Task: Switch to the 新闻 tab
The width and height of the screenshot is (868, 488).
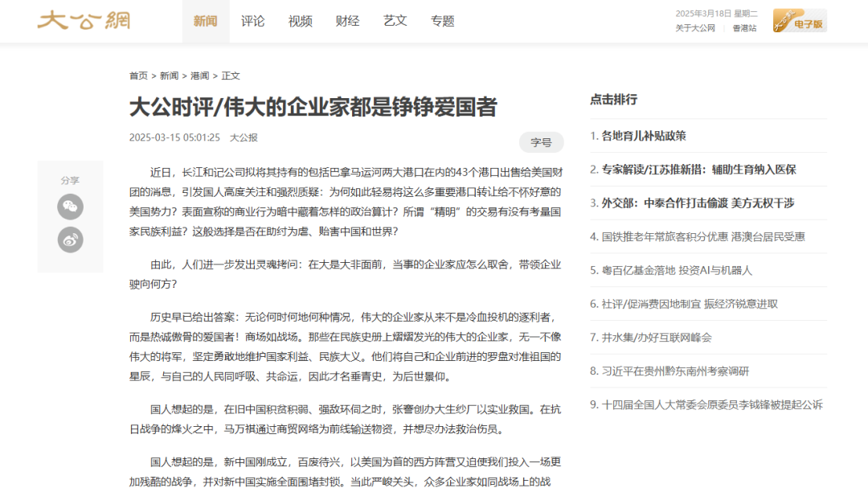Action: [205, 22]
